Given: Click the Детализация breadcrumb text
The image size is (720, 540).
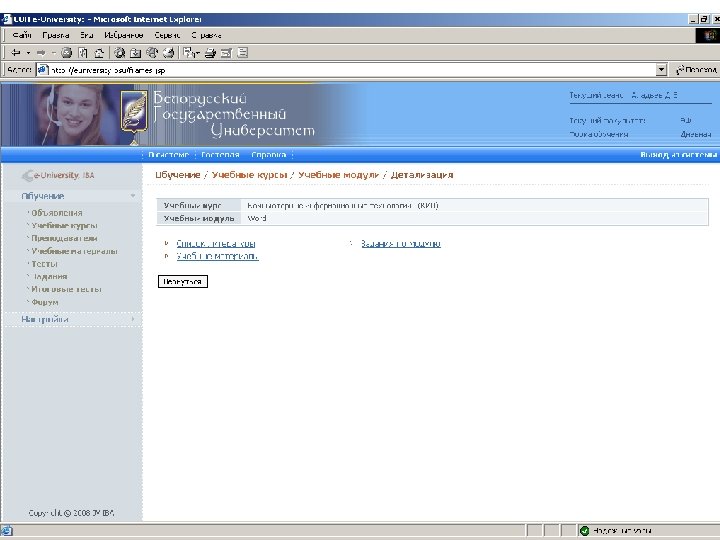Looking at the screenshot, I should tap(422, 175).
